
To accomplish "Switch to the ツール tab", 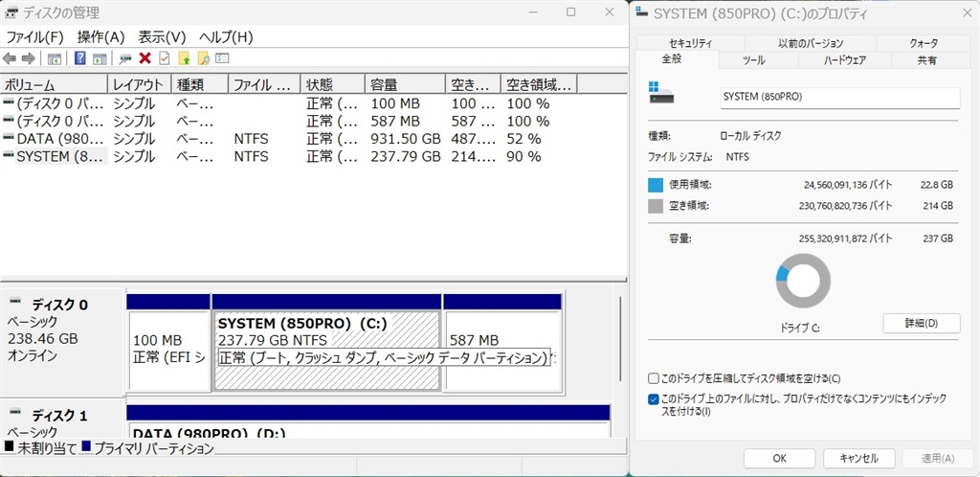I will coord(754,60).
